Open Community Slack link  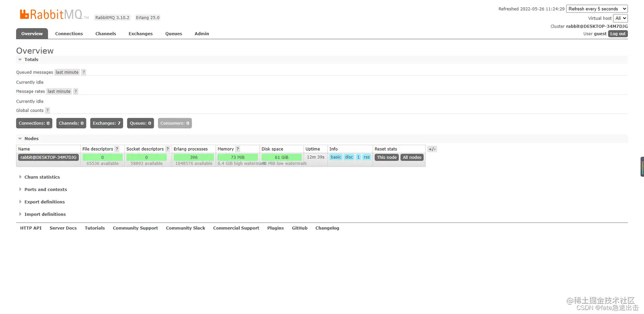pos(186,228)
